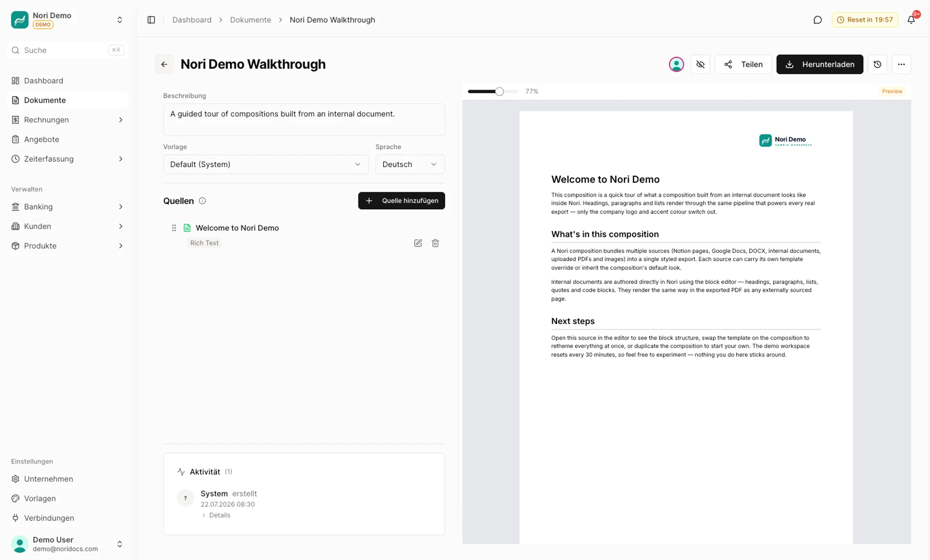Click the Teilen button
The height and width of the screenshot is (560, 930).
[x=743, y=64]
